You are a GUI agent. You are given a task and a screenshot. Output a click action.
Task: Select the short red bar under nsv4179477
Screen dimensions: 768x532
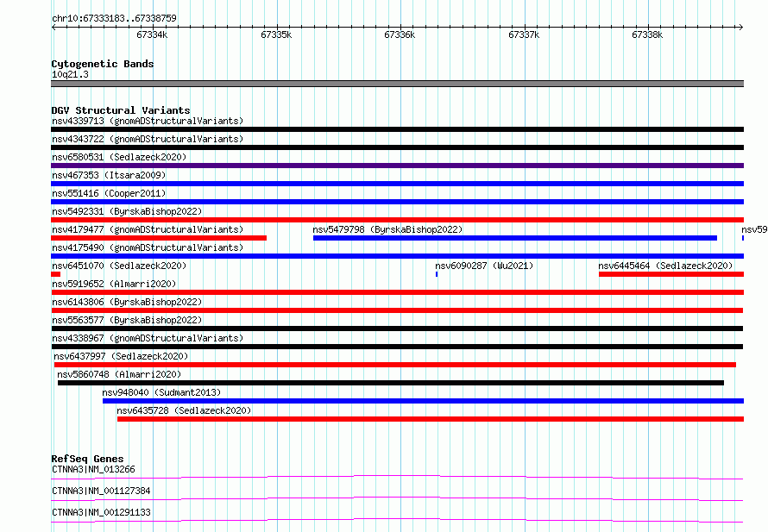coord(159,238)
